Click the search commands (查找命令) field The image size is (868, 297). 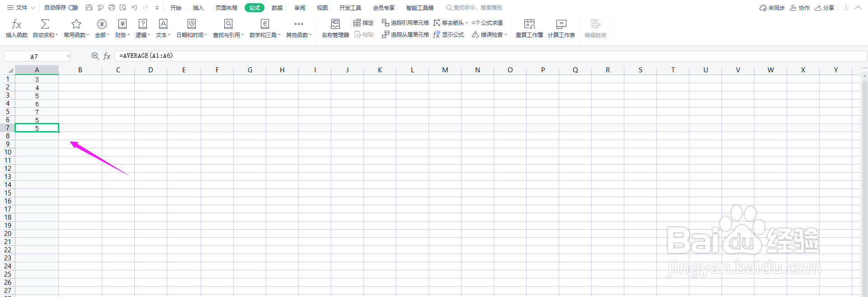[x=475, y=8]
